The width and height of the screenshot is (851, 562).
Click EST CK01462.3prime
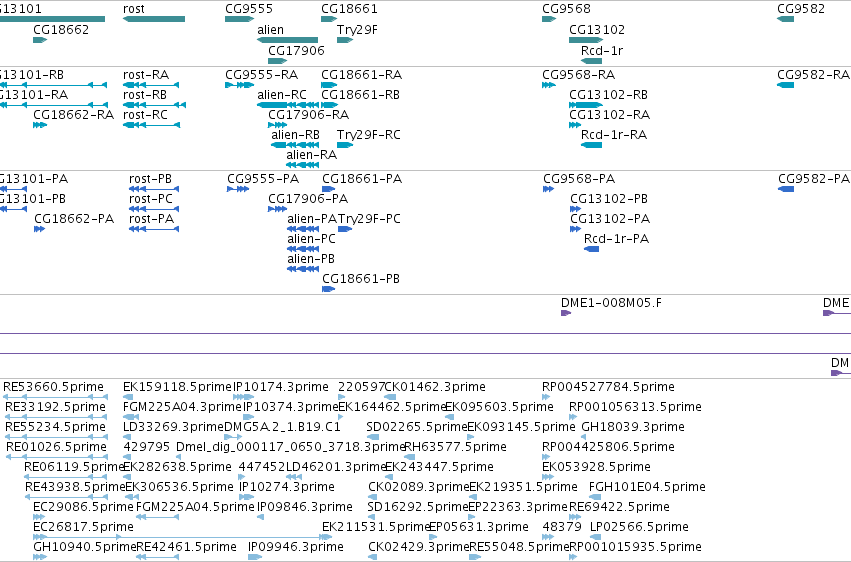435,387
